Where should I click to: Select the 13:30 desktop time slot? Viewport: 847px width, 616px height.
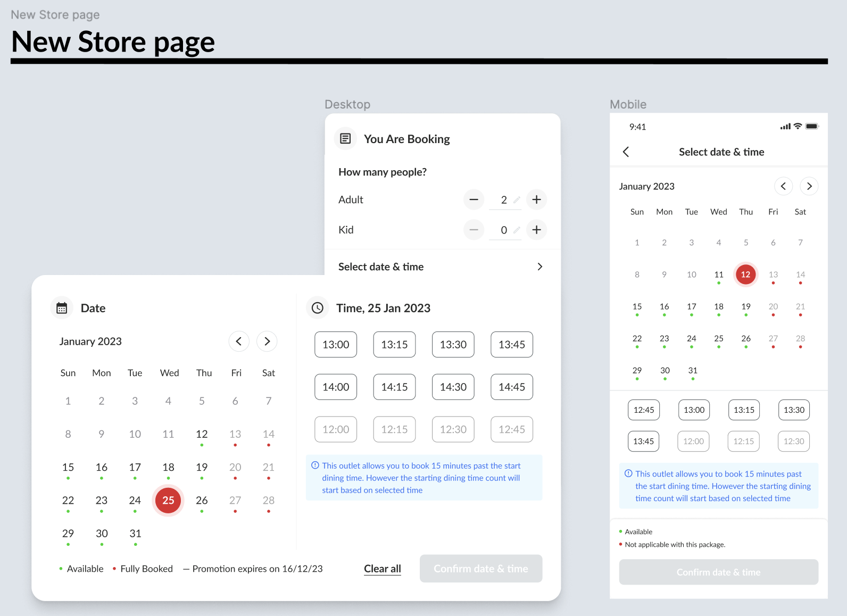click(453, 345)
